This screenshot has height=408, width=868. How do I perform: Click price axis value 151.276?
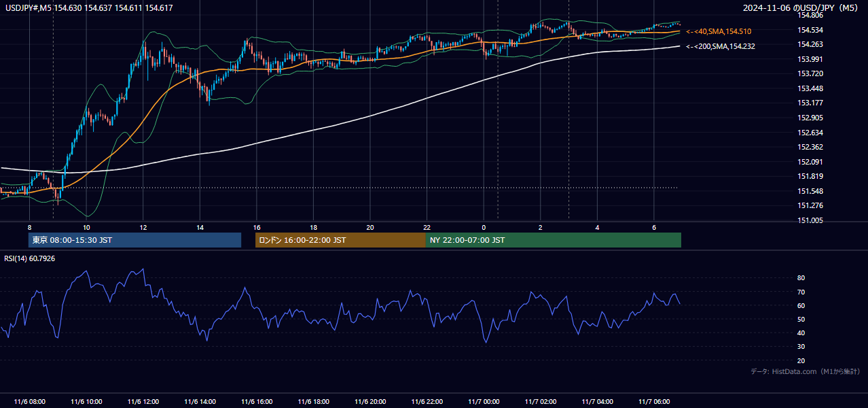point(811,205)
